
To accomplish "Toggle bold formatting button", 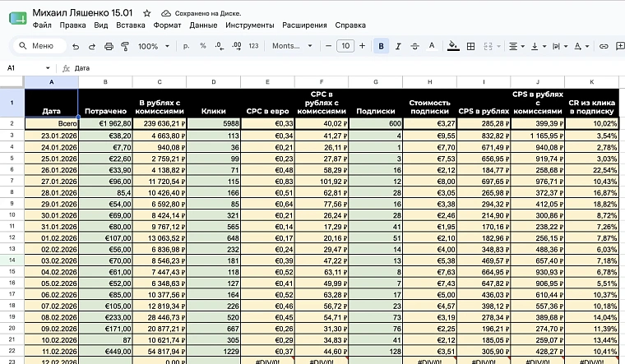I will coord(381,46).
